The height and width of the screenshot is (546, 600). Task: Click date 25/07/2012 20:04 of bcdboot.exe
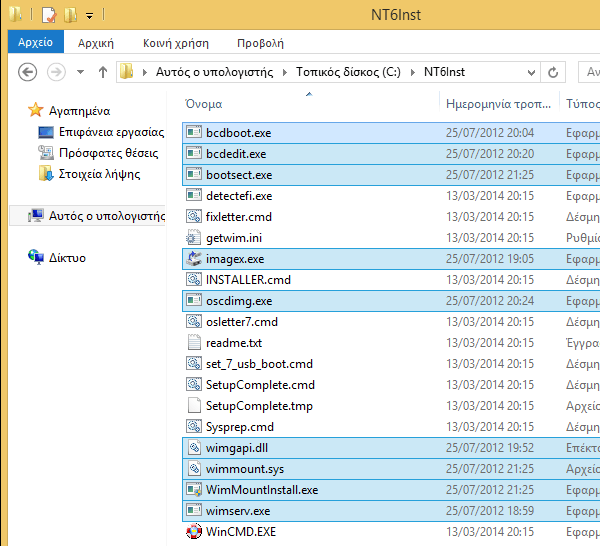pyautogui.click(x=490, y=133)
